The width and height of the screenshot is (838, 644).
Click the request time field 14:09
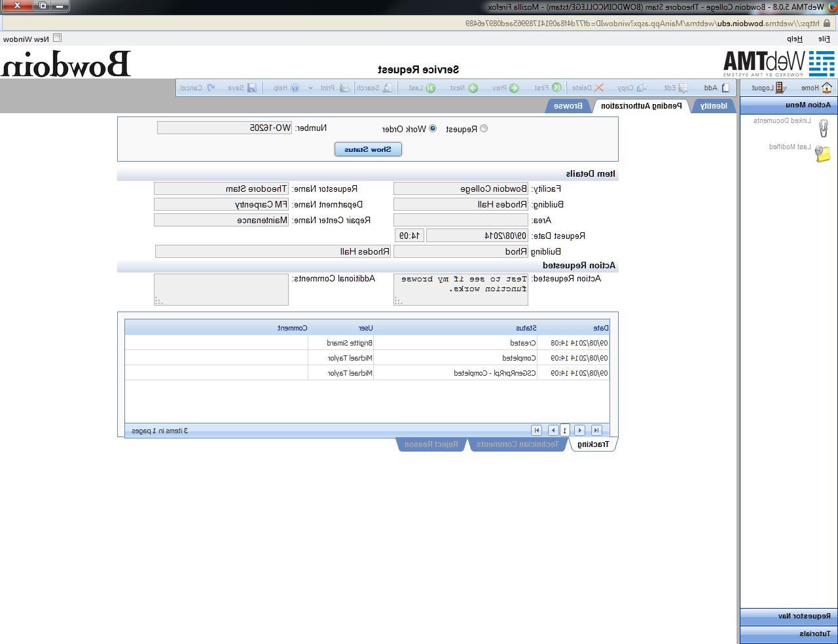click(x=410, y=236)
